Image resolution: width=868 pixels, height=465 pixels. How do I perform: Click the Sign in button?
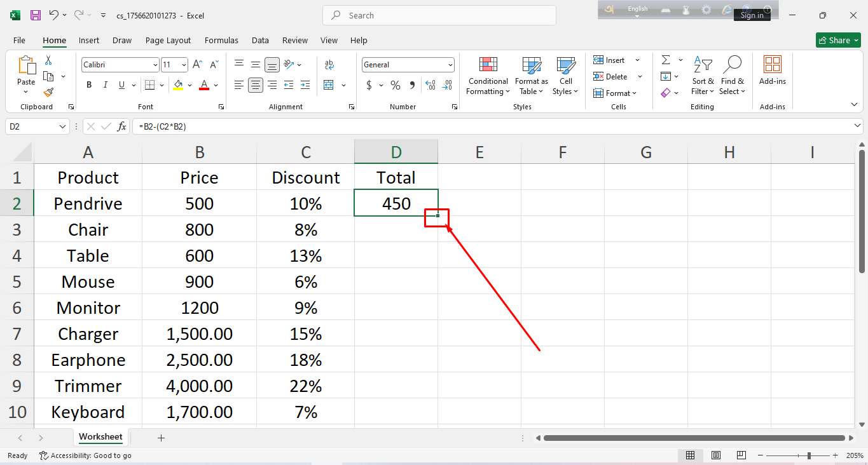(x=752, y=15)
